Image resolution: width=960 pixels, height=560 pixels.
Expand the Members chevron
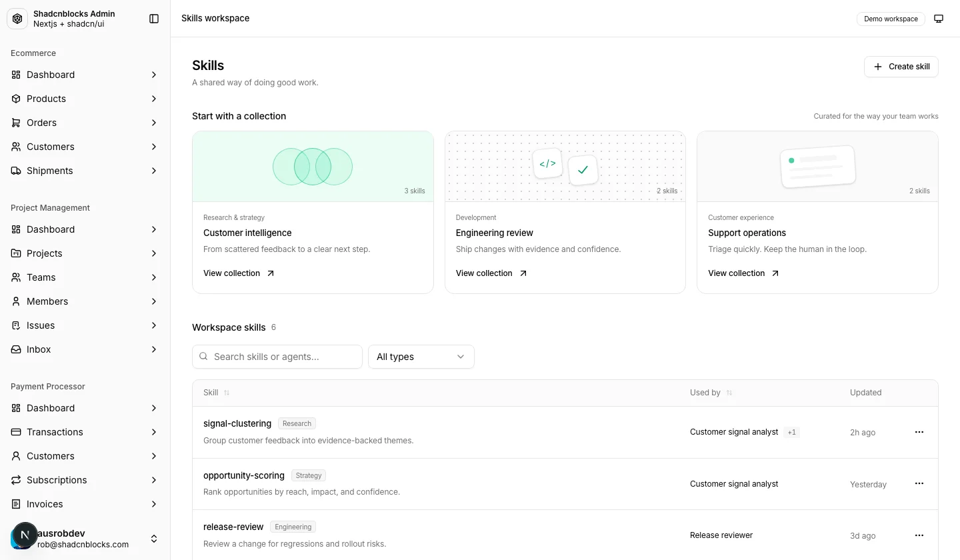tap(154, 301)
